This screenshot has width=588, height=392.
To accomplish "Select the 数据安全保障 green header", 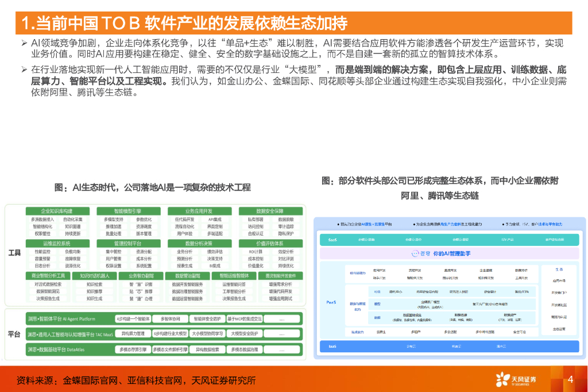I will (270, 212).
